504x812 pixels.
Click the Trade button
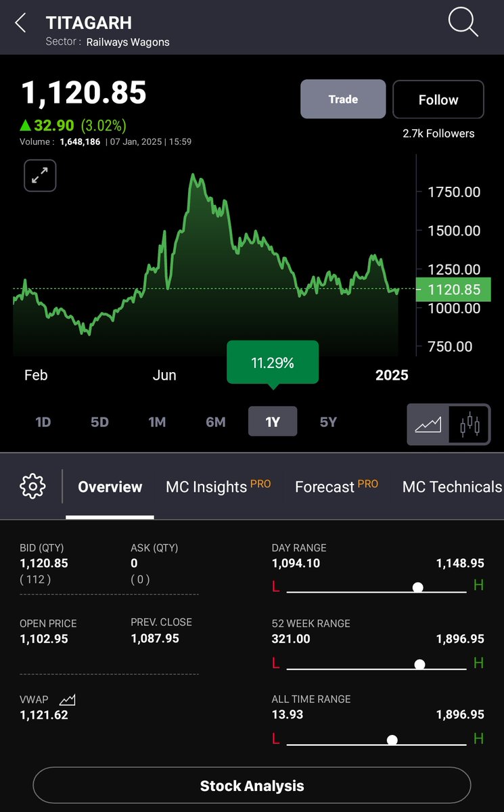pos(343,99)
